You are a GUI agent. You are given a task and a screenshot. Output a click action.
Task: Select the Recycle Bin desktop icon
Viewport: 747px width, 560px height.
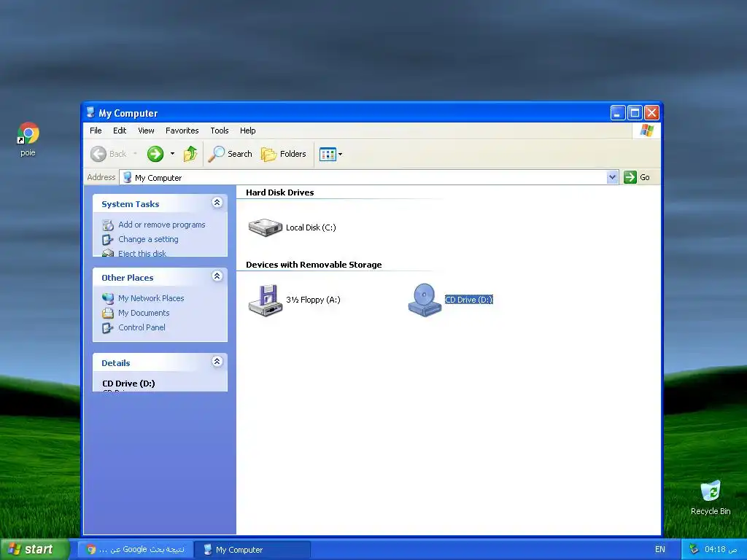[x=711, y=498]
